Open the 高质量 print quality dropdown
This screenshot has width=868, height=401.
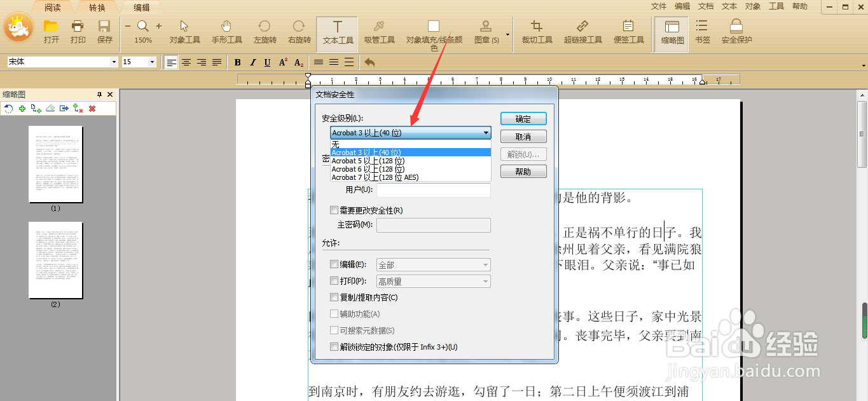[487, 281]
